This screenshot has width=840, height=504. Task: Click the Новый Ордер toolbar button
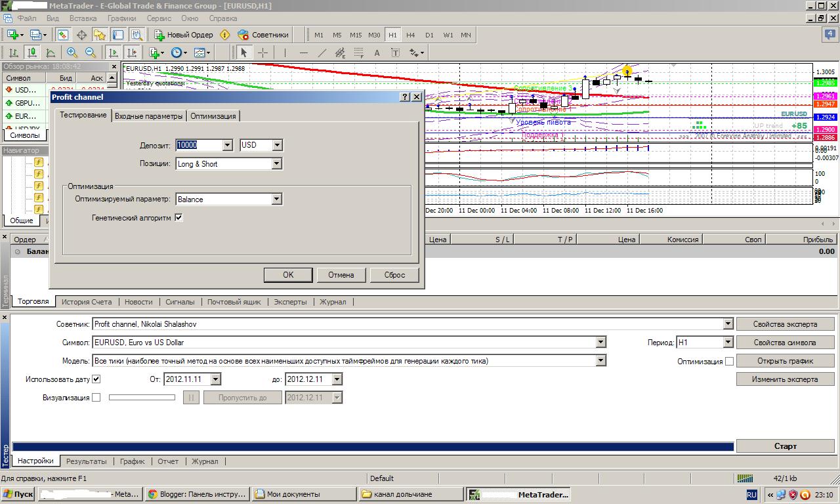tap(184, 35)
